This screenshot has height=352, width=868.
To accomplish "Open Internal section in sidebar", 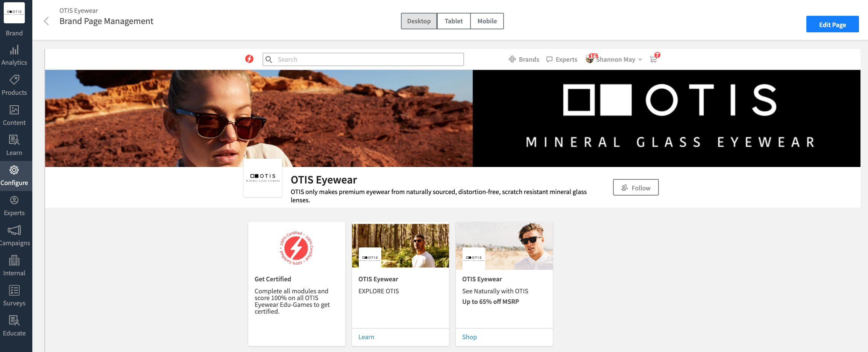I will point(14,266).
